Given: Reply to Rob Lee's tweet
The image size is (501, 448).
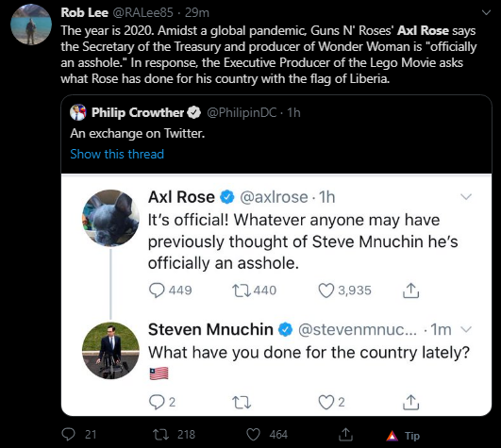Looking at the screenshot, I should point(68,434).
